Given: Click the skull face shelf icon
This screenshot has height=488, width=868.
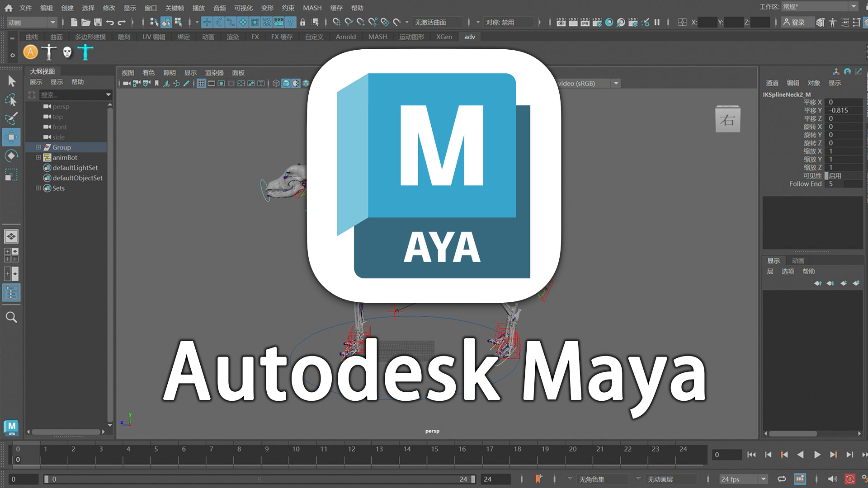Looking at the screenshot, I should [x=67, y=52].
